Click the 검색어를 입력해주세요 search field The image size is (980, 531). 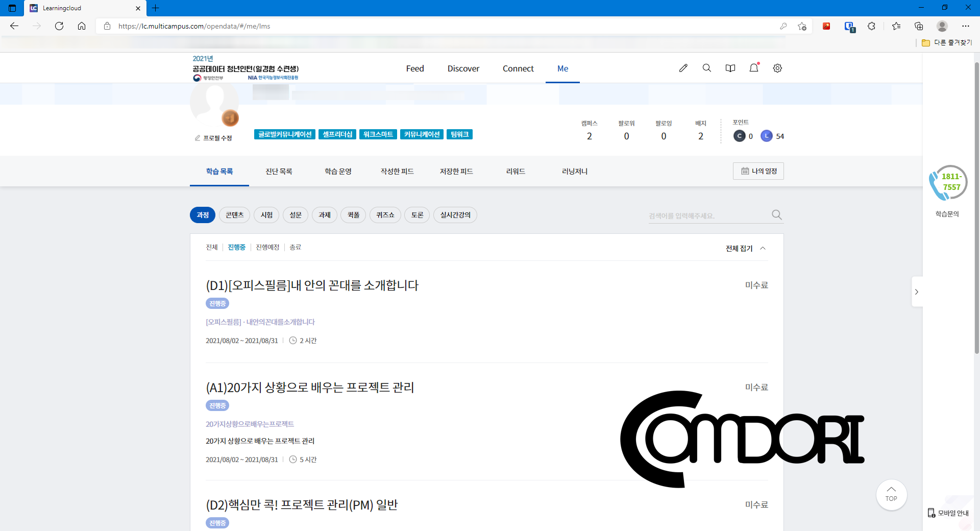pos(708,215)
